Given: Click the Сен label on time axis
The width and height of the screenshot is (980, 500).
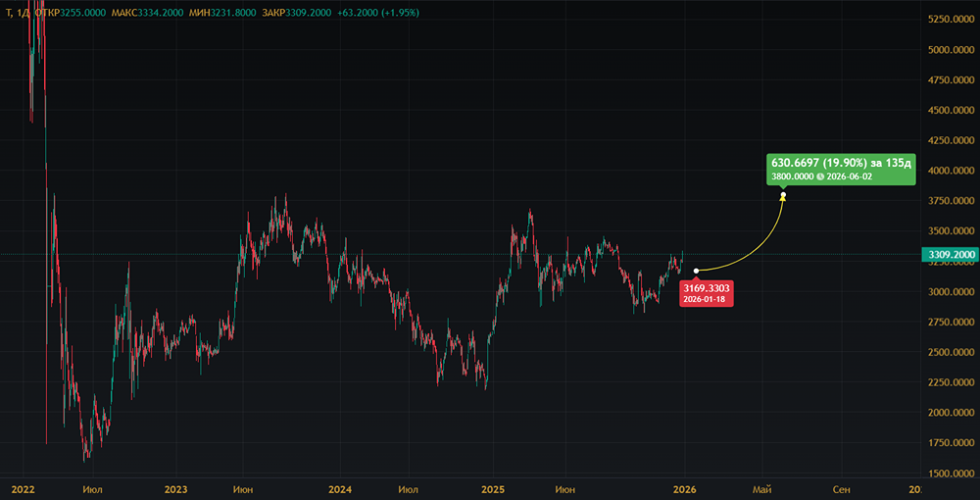Looking at the screenshot, I should pos(842,489).
